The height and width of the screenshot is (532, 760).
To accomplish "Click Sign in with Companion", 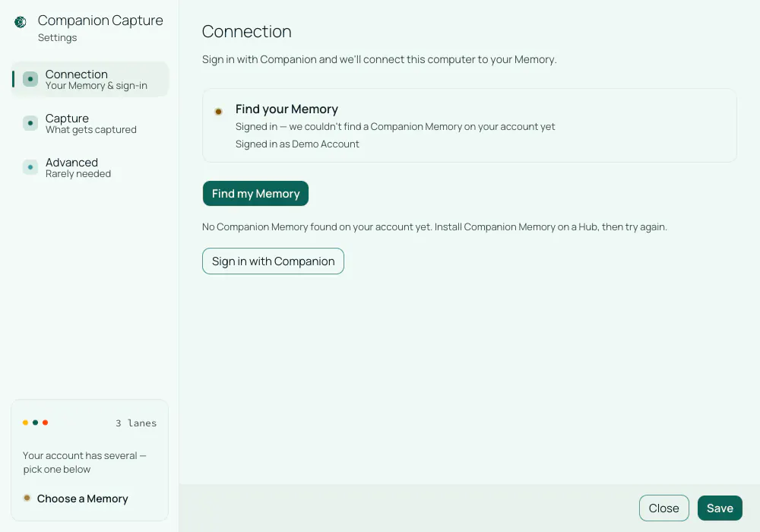I will pyautogui.click(x=273, y=261).
